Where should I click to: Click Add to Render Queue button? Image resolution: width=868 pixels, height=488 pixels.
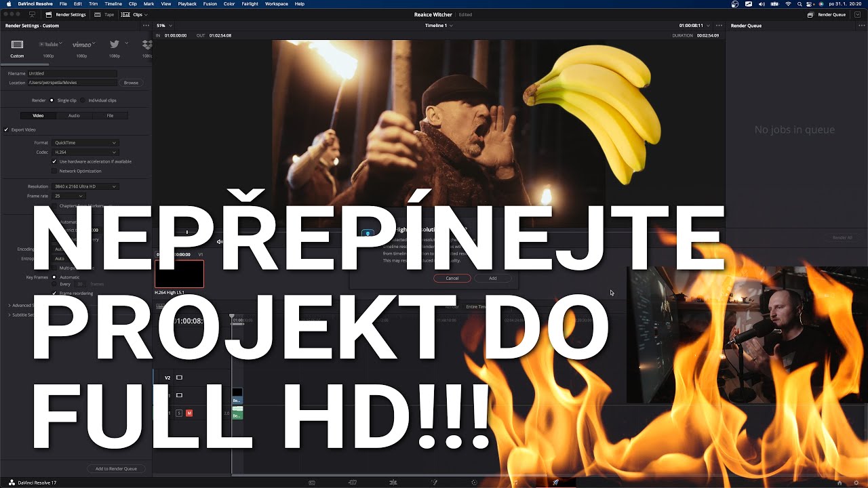[x=116, y=468]
